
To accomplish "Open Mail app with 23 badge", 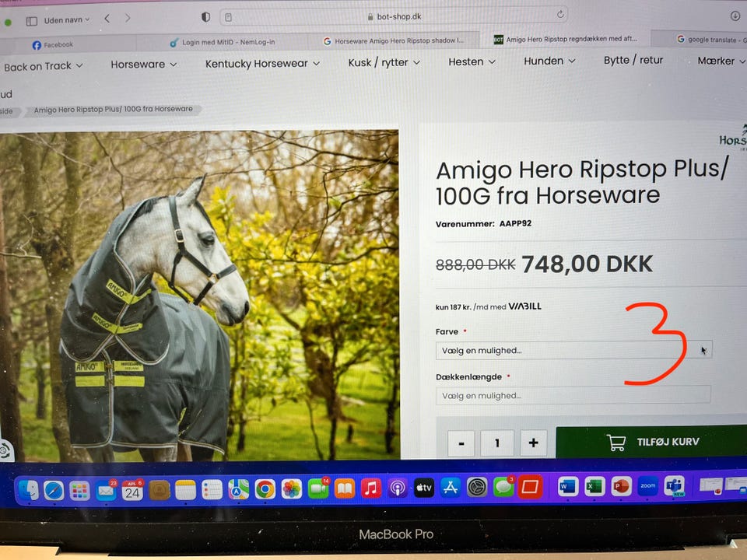I will 106,490.
